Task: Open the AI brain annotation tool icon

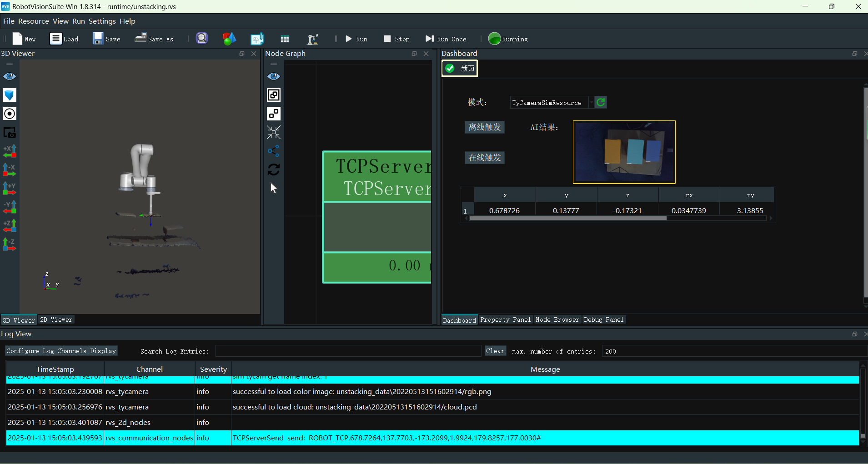Action: [x=257, y=39]
